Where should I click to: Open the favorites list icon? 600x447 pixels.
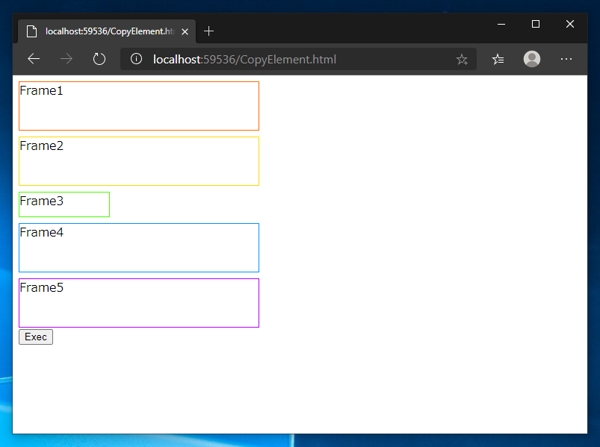[498, 59]
